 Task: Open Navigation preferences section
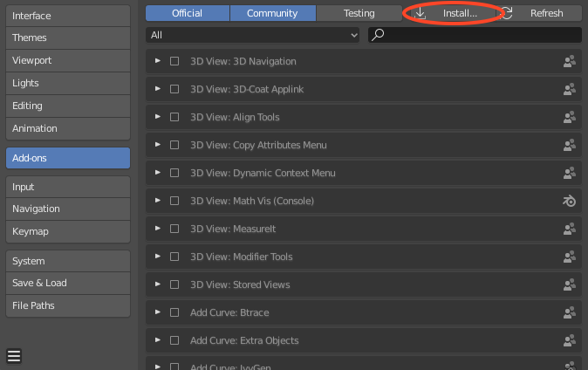(68, 209)
